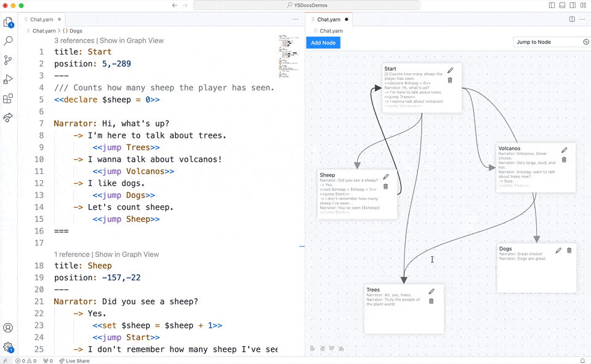Click the Add Node button
591x364 pixels.
[x=323, y=42]
